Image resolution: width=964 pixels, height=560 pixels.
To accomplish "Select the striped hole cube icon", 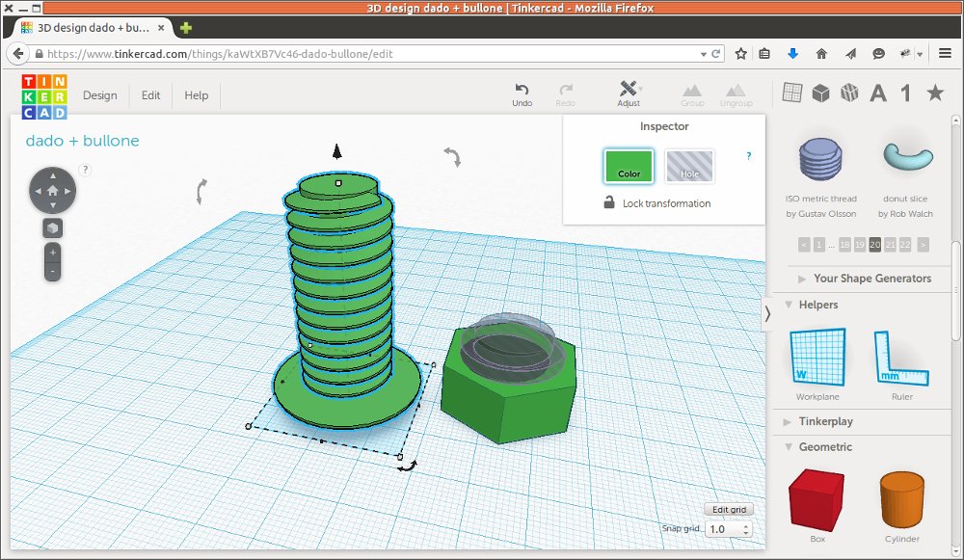I will click(x=849, y=93).
